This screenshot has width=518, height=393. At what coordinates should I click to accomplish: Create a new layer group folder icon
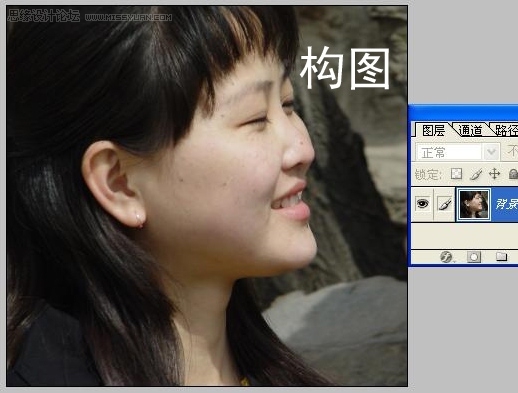pos(501,256)
